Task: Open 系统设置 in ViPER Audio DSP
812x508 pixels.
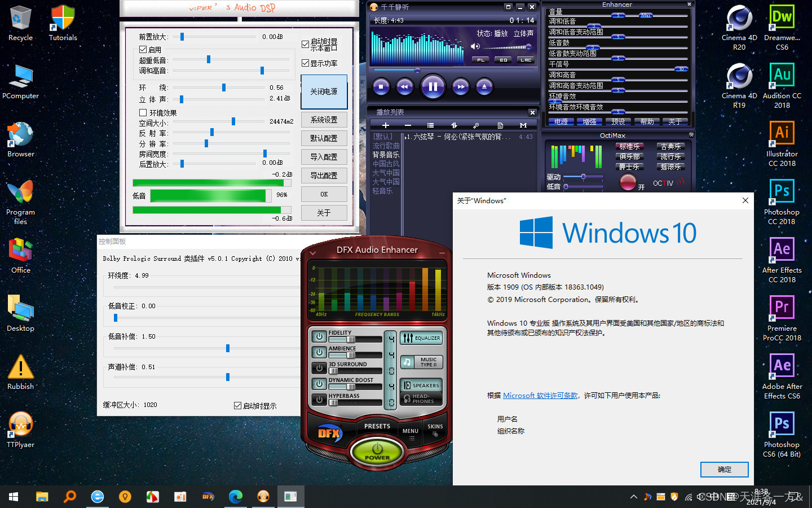Action: 324,120
